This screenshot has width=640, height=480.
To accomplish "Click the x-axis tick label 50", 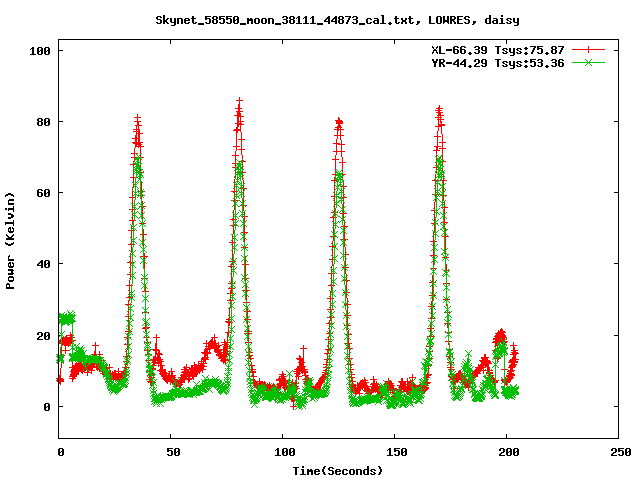I will [173, 452].
